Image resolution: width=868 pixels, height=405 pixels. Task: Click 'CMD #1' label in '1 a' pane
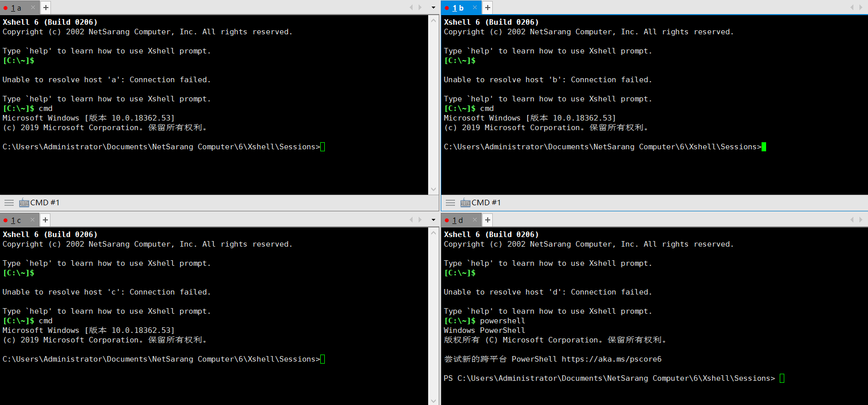[x=45, y=203]
